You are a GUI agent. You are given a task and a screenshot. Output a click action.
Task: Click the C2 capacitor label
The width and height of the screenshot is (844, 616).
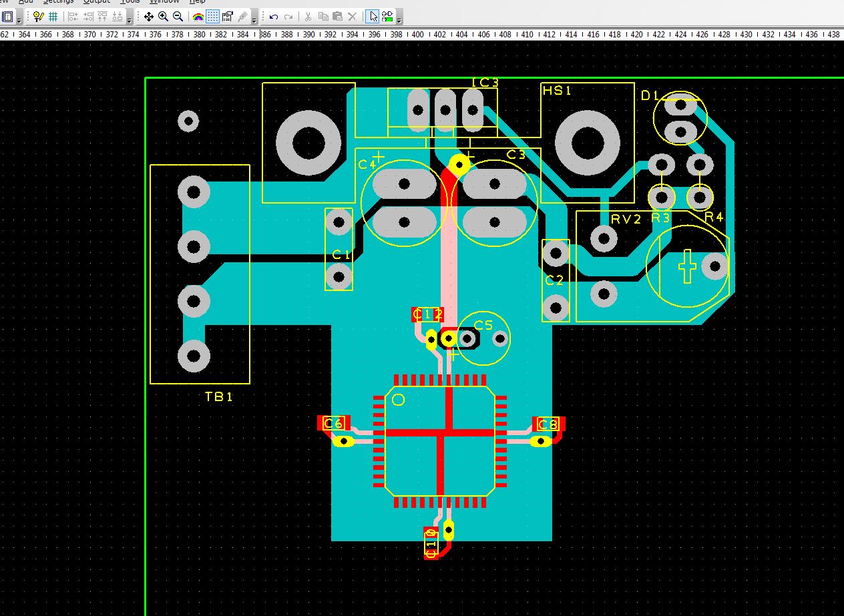click(x=555, y=280)
